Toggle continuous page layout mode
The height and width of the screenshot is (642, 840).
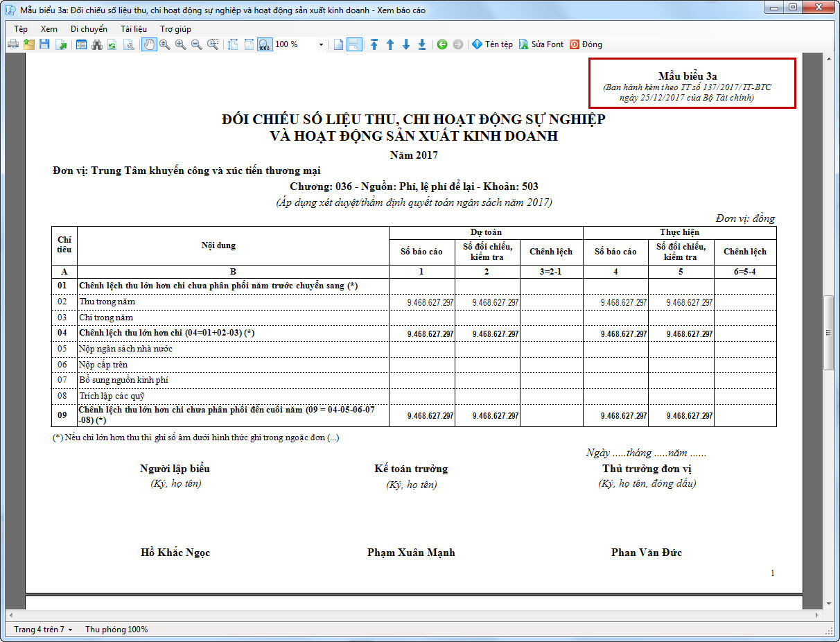click(x=353, y=44)
